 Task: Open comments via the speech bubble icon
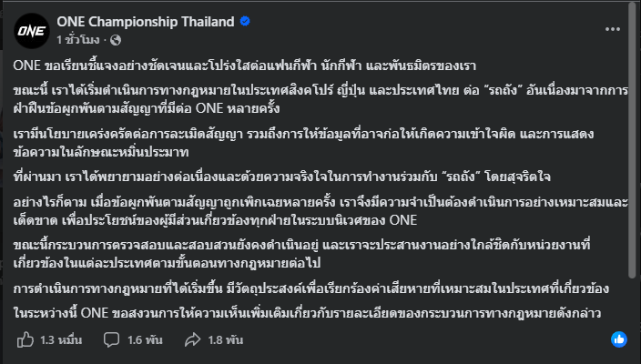tap(110, 339)
